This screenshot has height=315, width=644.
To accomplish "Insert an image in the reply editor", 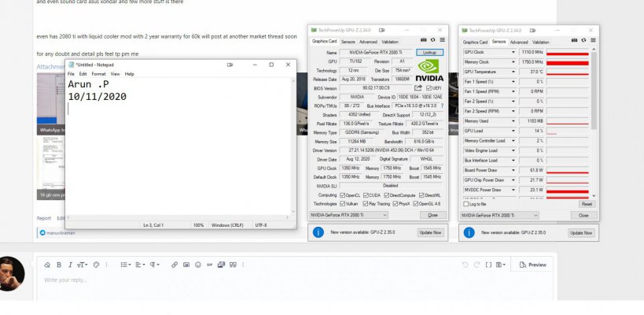I will tap(186, 265).
